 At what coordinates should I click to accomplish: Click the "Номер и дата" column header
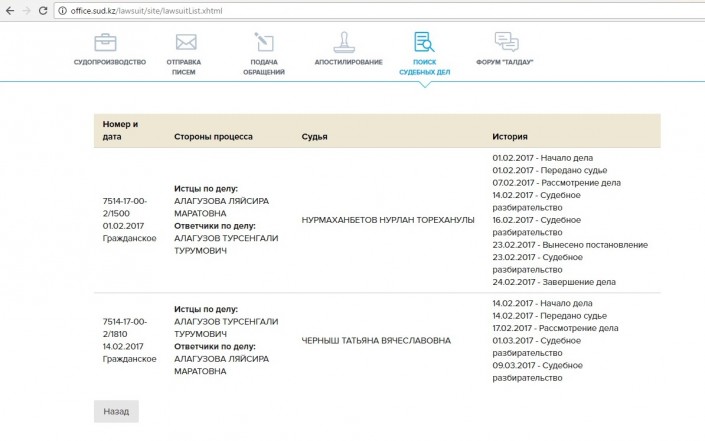[x=120, y=130]
